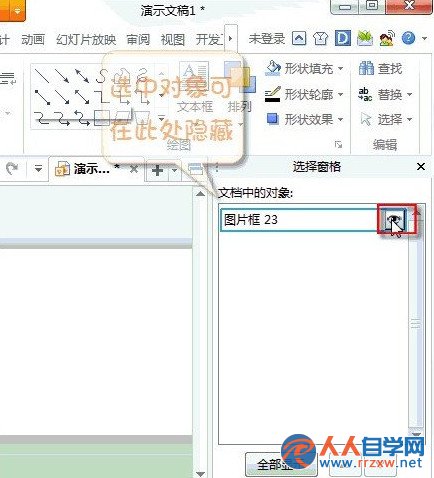Screen dimensions: 434x478
Task: Open 查找 find with binoculars icon
Action: click(x=381, y=69)
